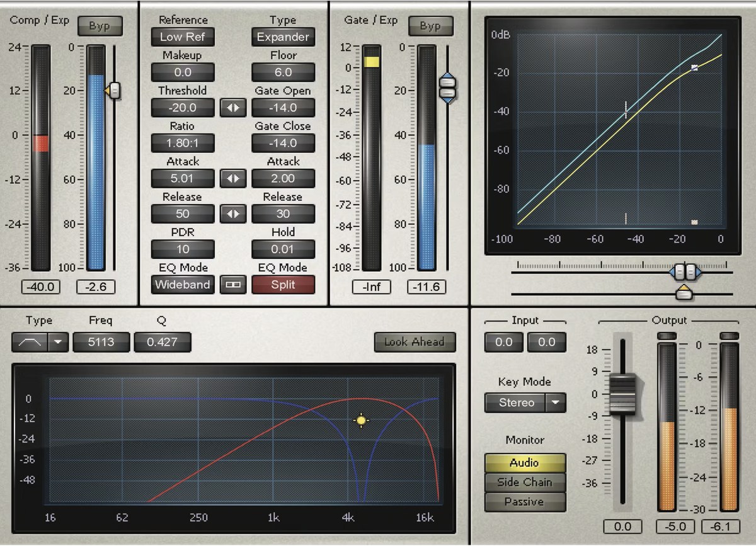Click the Release link arrows icon
Screen dimensions: 756x546
click(x=233, y=213)
